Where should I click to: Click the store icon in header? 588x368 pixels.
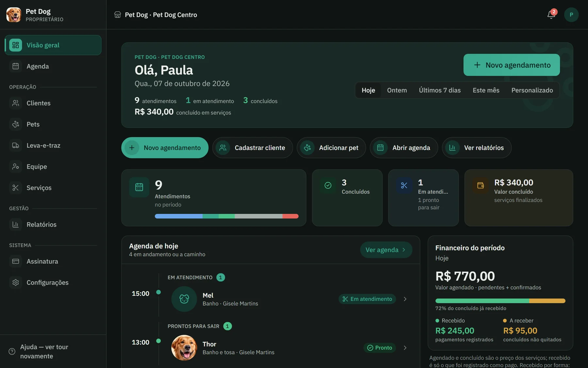tap(118, 15)
